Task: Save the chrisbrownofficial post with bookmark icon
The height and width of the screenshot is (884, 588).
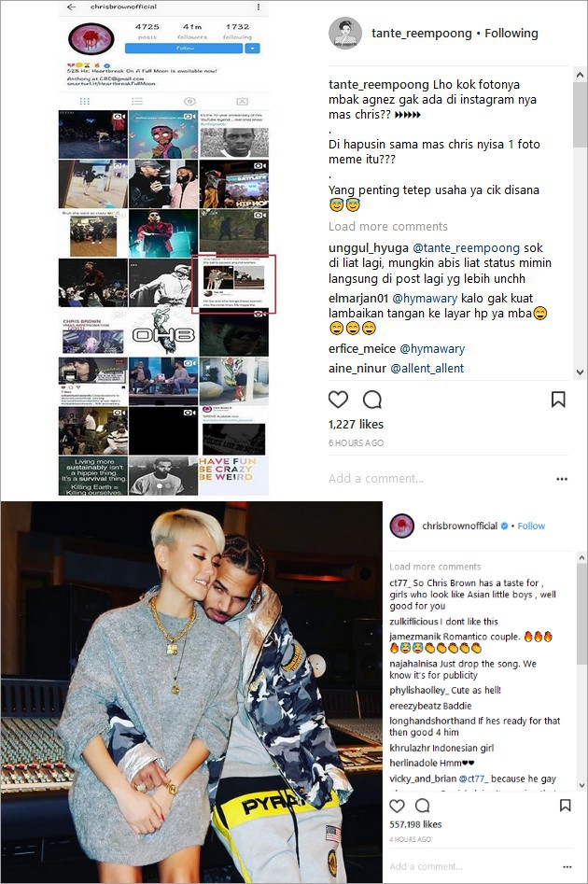Action: 565,805
